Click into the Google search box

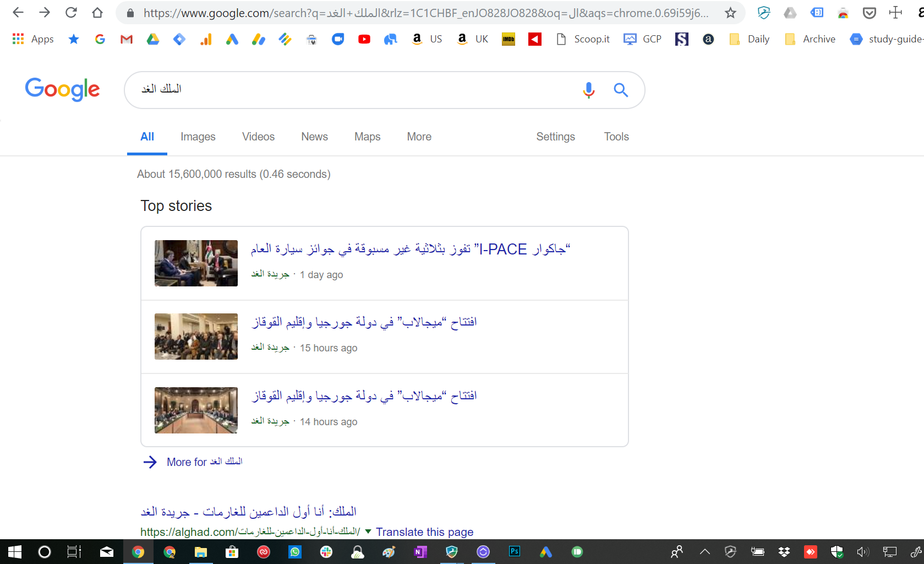click(352, 90)
